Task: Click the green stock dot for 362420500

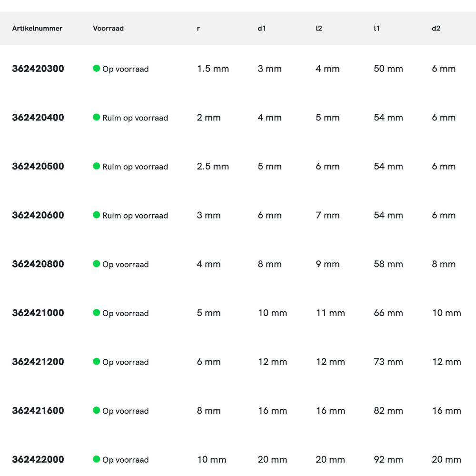Action: click(x=96, y=166)
